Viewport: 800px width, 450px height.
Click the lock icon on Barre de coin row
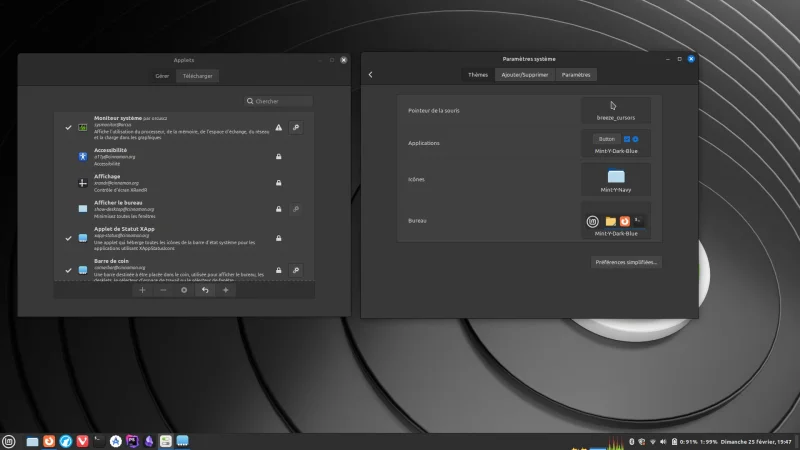tap(279, 270)
